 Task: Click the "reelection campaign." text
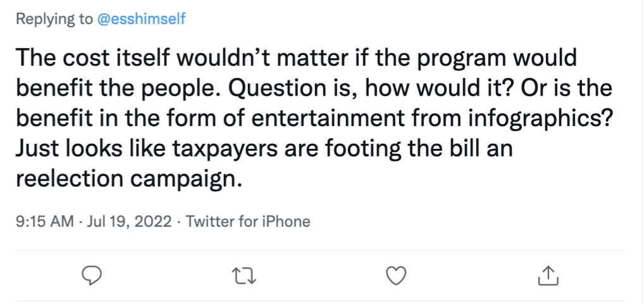click(x=128, y=177)
